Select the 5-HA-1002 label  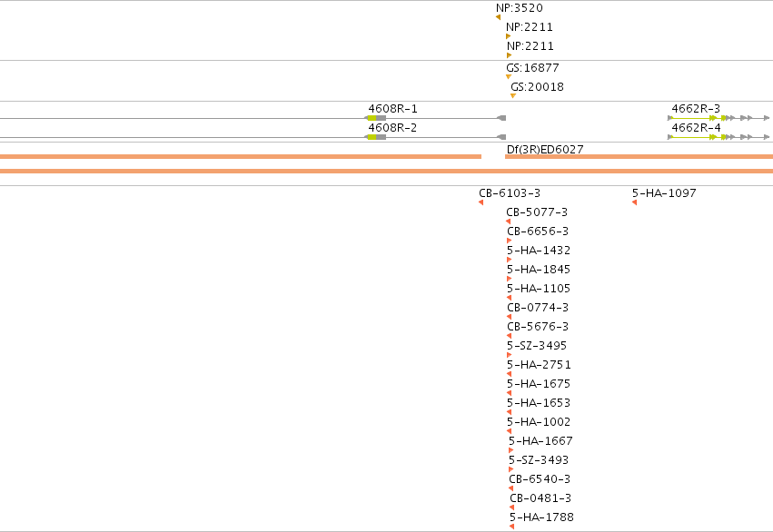point(539,422)
